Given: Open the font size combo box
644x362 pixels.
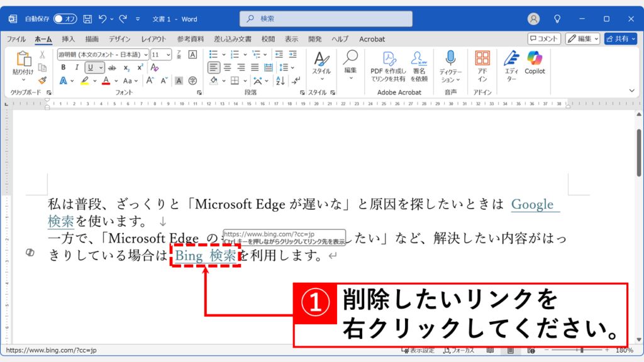Looking at the screenshot, I should coord(160,55).
